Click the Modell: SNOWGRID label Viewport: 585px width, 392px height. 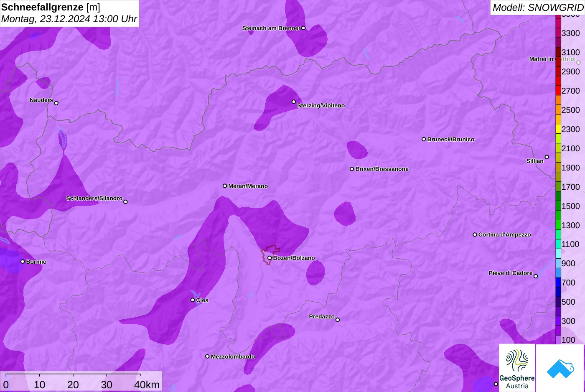tap(538, 8)
